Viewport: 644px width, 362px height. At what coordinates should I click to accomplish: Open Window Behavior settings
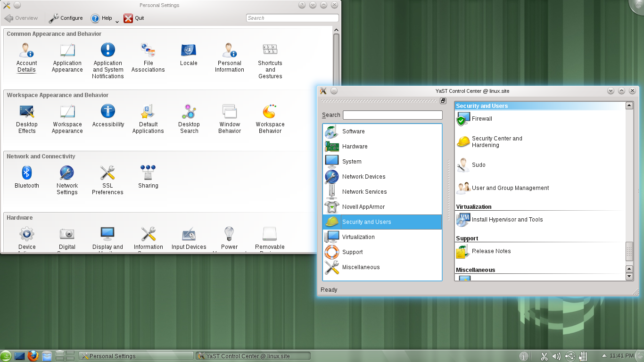pos(230,119)
